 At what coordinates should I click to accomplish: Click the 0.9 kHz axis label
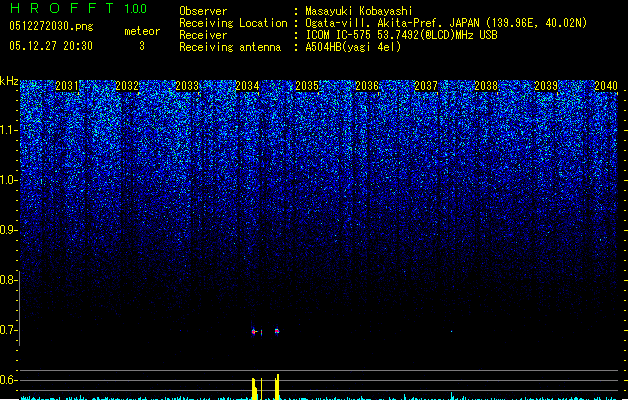pyautogui.click(x=8, y=230)
